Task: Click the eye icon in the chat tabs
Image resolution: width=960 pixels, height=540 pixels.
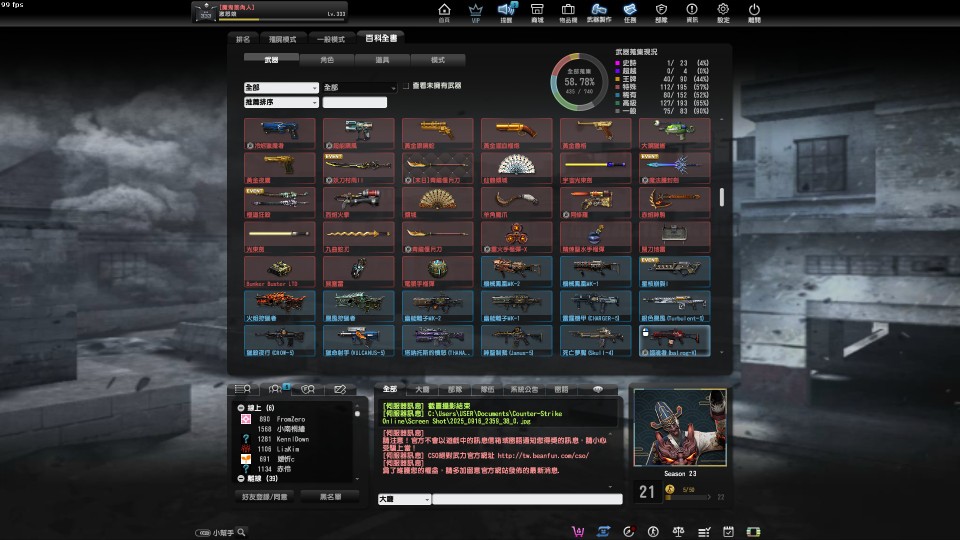Action: click(x=598, y=389)
